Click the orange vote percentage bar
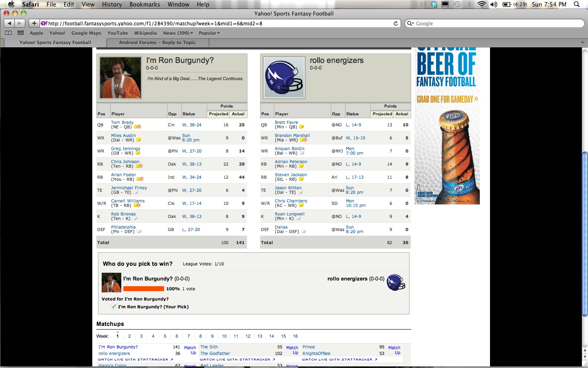This screenshot has height=368, width=588. click(x=143, y=289)
